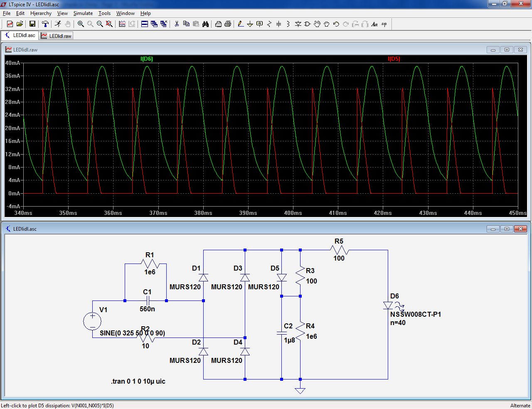Click the Zoom In magnifier icon
The image size is (532, 409).
[x=81, y=24]
